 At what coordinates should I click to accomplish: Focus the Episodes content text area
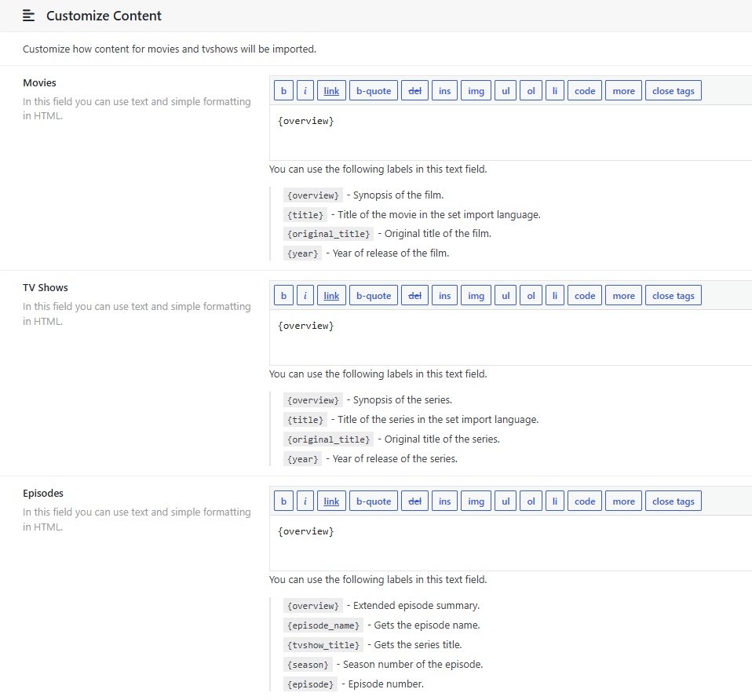[x=510, y=543]
